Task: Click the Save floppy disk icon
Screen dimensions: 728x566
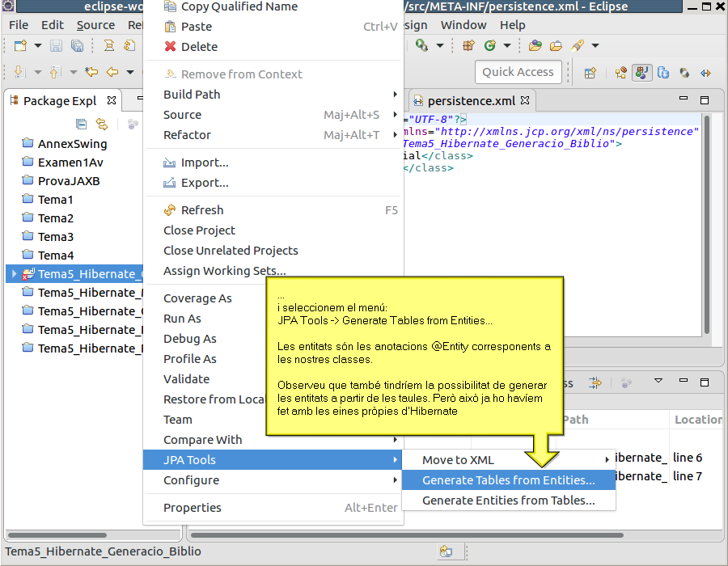Action: pos(56,45)
